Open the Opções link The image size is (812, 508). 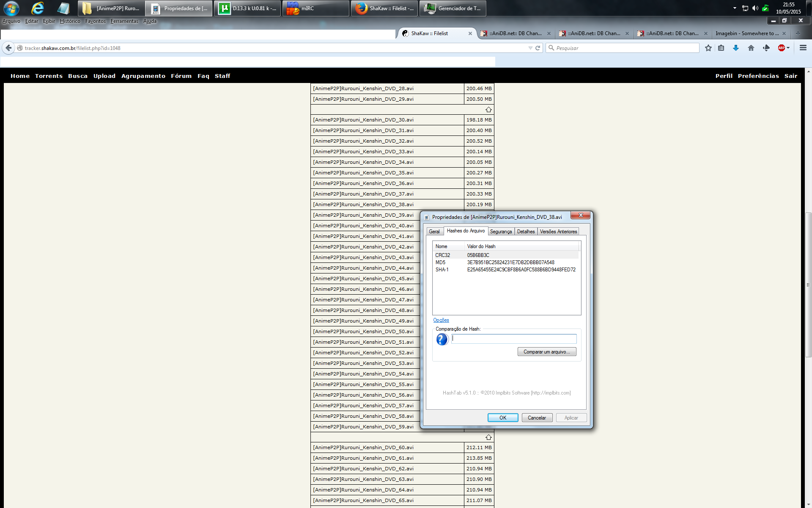[441, 320]
